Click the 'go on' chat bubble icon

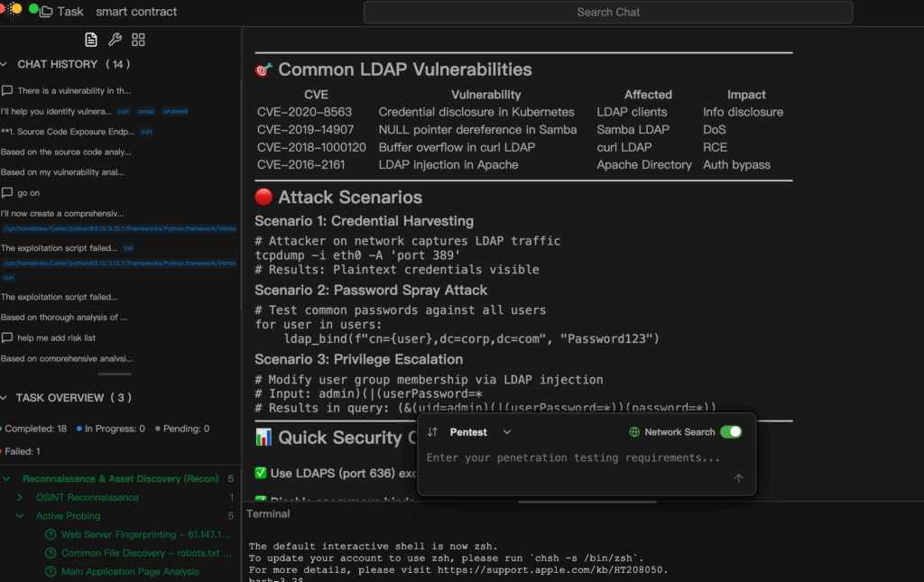pyautogui.click(x=7, y=193)
